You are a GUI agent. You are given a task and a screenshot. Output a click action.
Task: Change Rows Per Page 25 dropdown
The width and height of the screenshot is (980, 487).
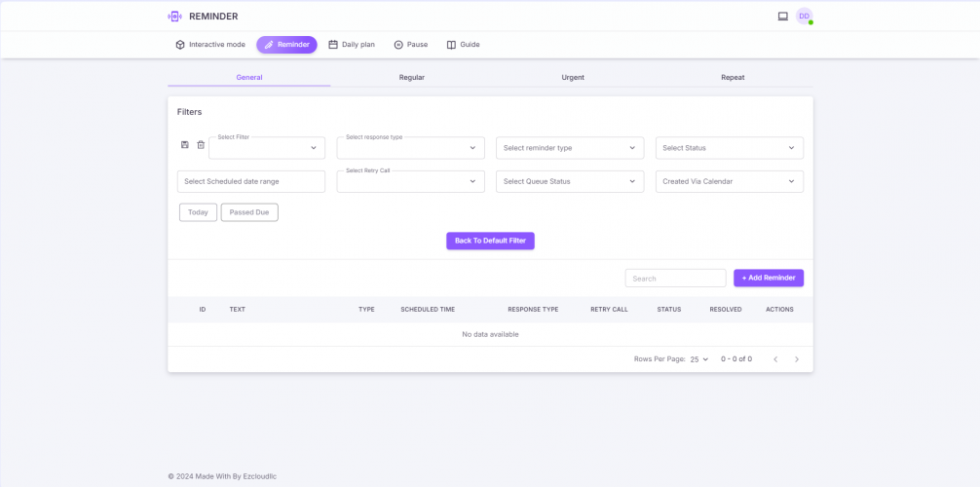pyautogui.click(x=699, y=359)
